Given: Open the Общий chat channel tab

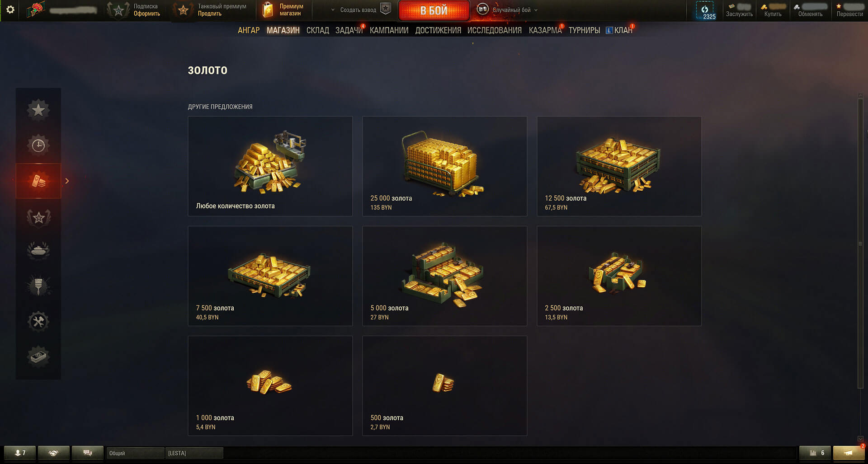Looking at the screenshot, I should [x=135, y=453].
